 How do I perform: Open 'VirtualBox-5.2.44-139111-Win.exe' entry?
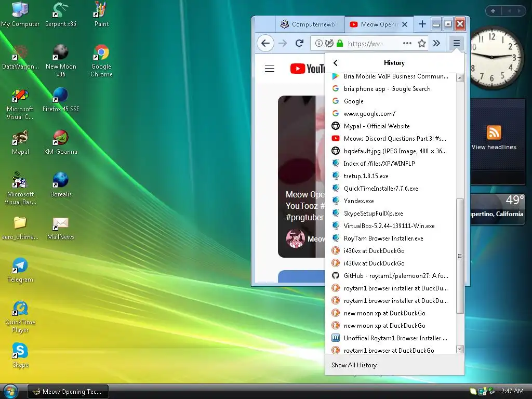click(391, 225)
